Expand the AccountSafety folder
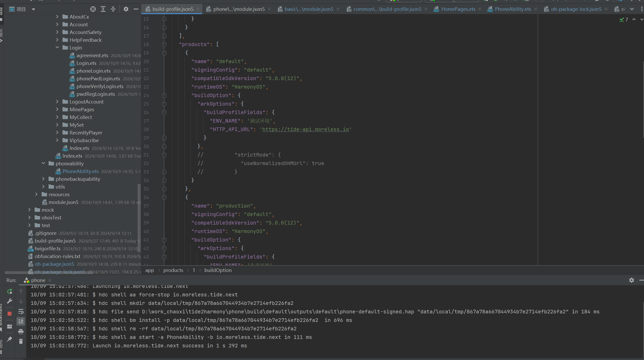644x360 pixels. tap(57, 32)
